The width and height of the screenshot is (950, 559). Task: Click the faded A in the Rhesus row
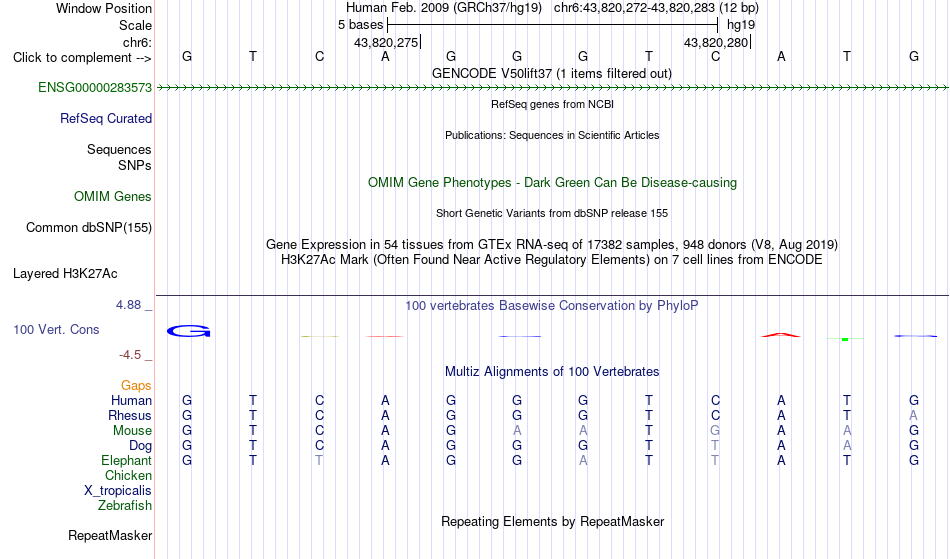[x=913, y=415]
